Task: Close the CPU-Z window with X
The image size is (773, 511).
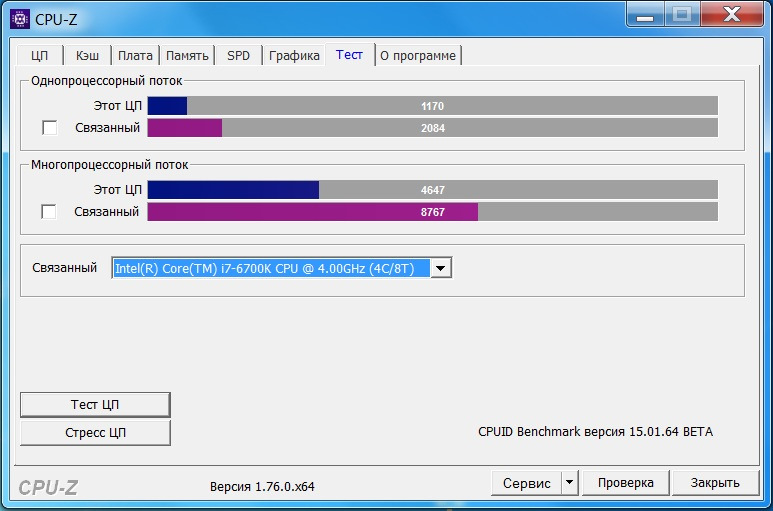Action: [x=732, y=15]
